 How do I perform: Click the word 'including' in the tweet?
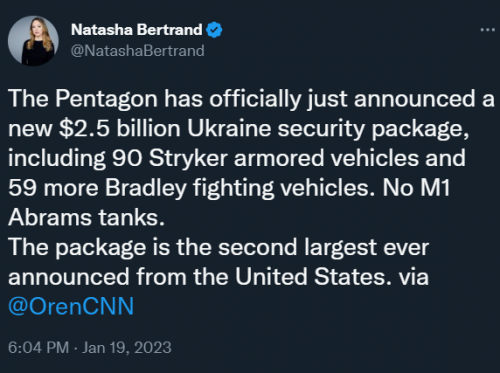click(x=57, y=159)
